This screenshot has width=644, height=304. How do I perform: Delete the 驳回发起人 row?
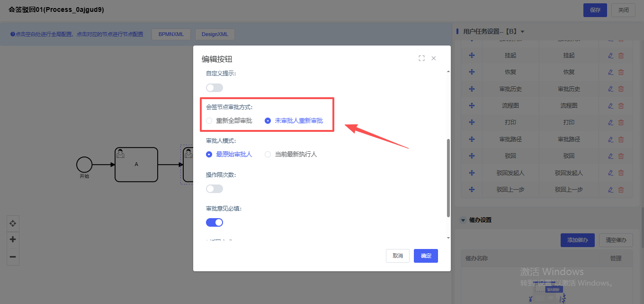621,173
